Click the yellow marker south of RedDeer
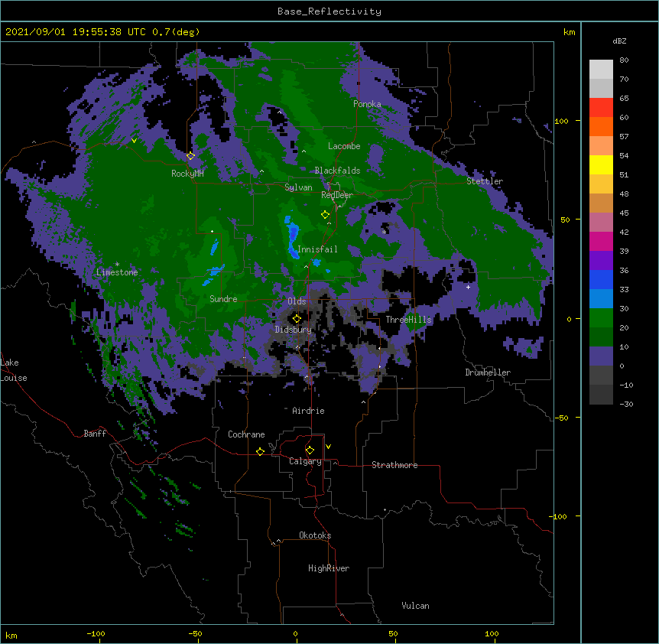Image resolution: width=659 pixels, height=644 pixels. click(325, 215)
